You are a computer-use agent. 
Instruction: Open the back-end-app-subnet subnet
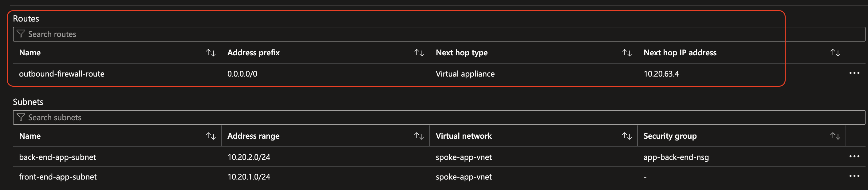click(57, 157)
